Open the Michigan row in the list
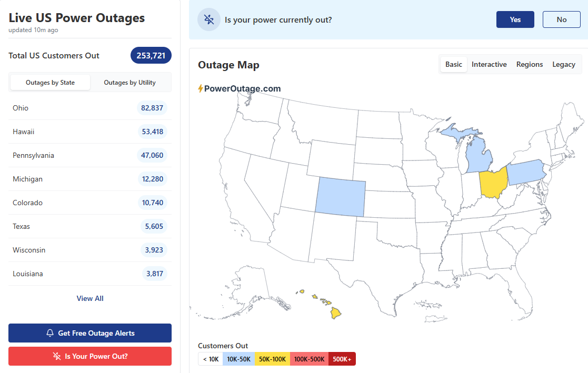 point(90,179)
